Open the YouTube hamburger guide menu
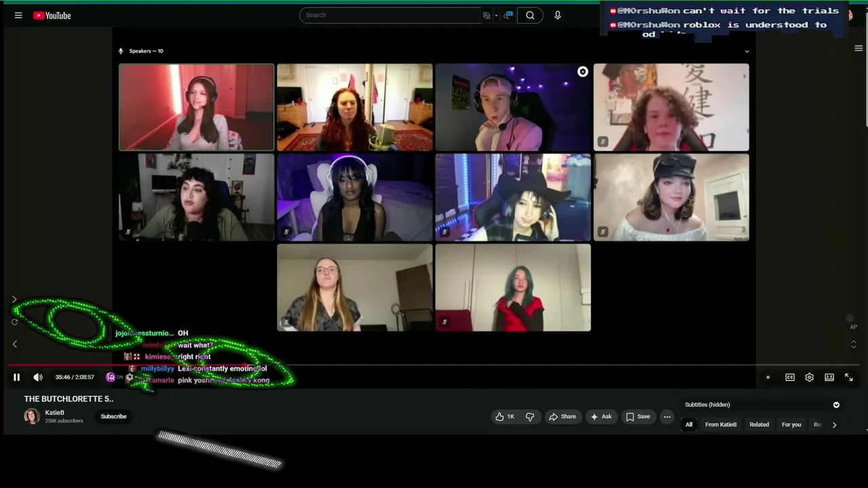868x488 pixels. tap(18, 16)
